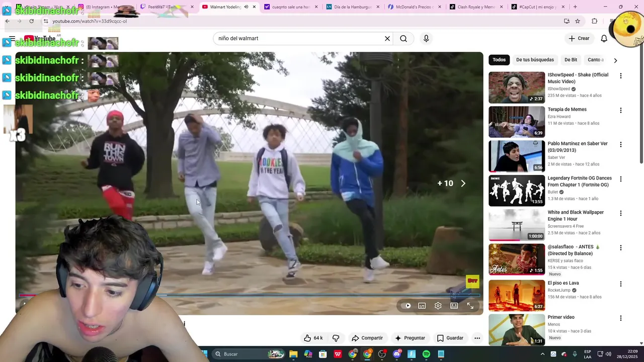The width and height of the screenshot is (644, 362).
Task: Open the ESP LAA language indicator
Action: 588,354
